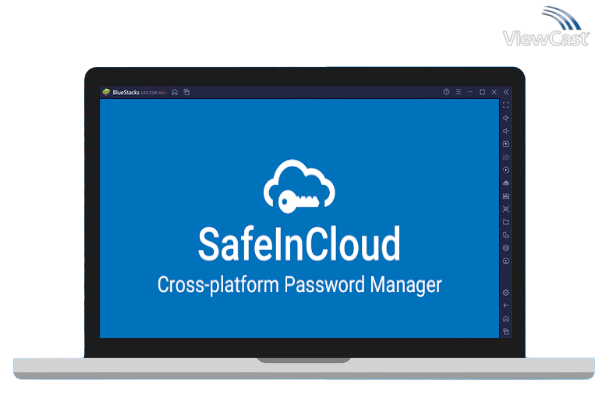Minimize the BlueStacks window

coord(470,92)
